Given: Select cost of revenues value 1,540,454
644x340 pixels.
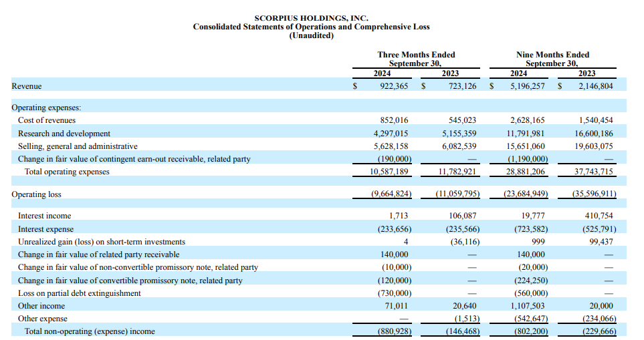Looking at the screenshot, I should pos(596,120).
